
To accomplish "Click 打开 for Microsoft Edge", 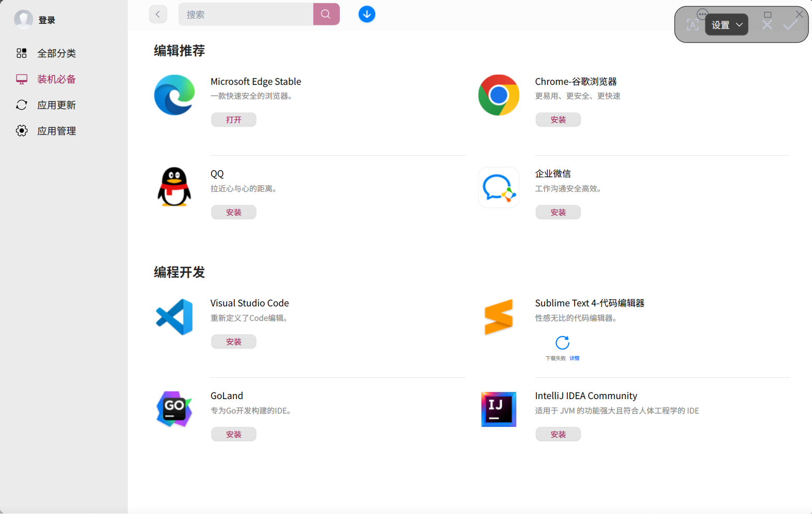I will point(234,120).
